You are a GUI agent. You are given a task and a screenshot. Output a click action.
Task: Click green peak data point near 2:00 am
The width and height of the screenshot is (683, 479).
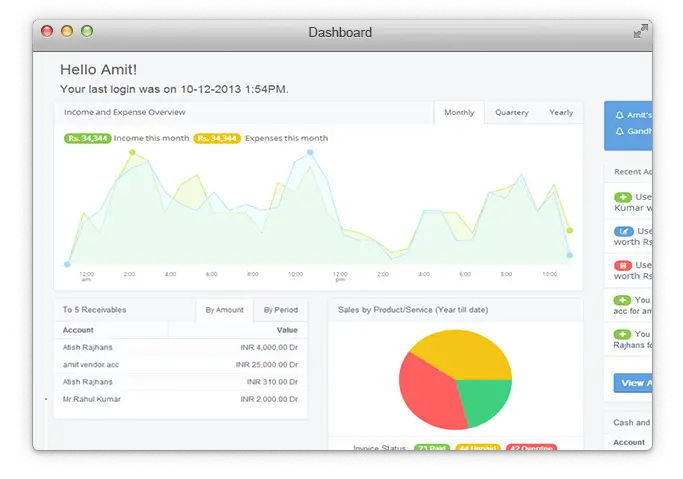[132, 152]
